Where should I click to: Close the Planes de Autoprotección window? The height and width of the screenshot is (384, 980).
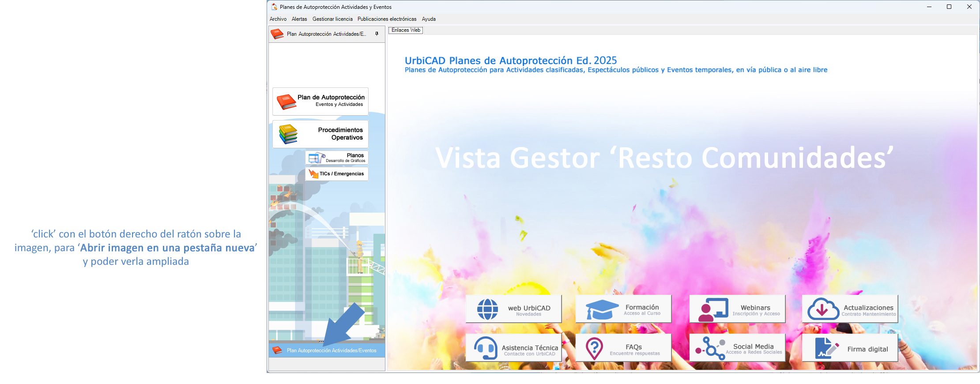[969, 7]
